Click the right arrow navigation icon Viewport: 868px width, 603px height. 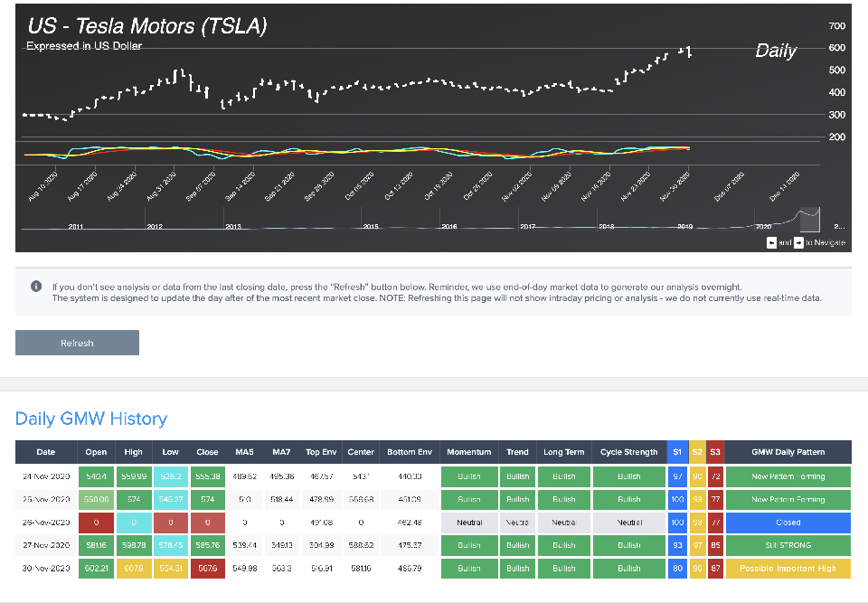(x=798, y=242)
